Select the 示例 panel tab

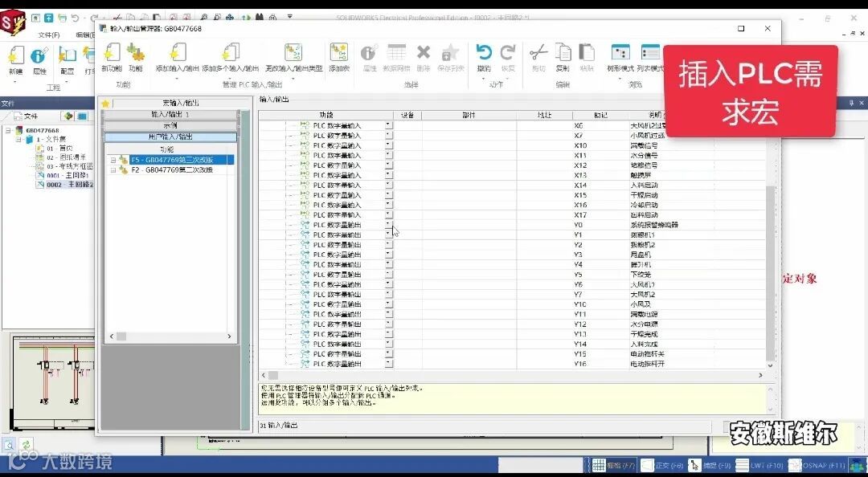(x=170, y=125)
